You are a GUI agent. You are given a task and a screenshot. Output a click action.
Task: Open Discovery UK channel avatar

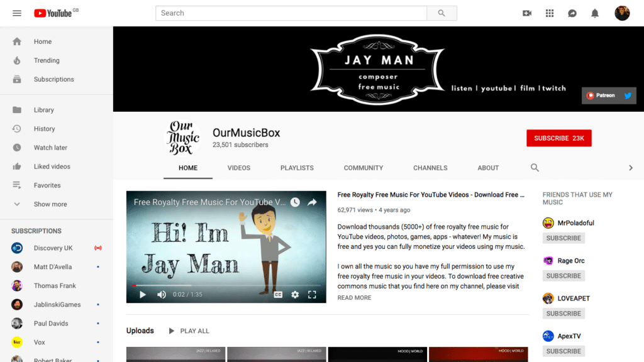[17, 248]
